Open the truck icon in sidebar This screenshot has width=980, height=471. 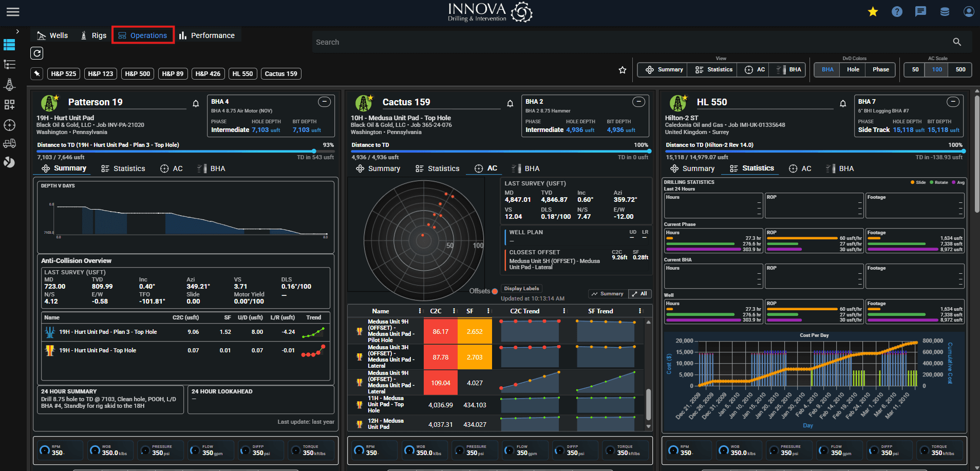9,143
